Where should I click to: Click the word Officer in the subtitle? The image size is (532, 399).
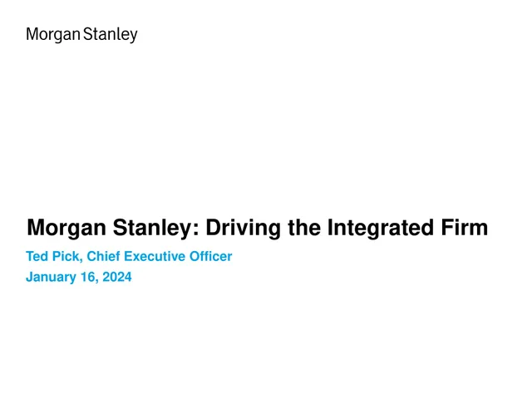pos(210,257)
